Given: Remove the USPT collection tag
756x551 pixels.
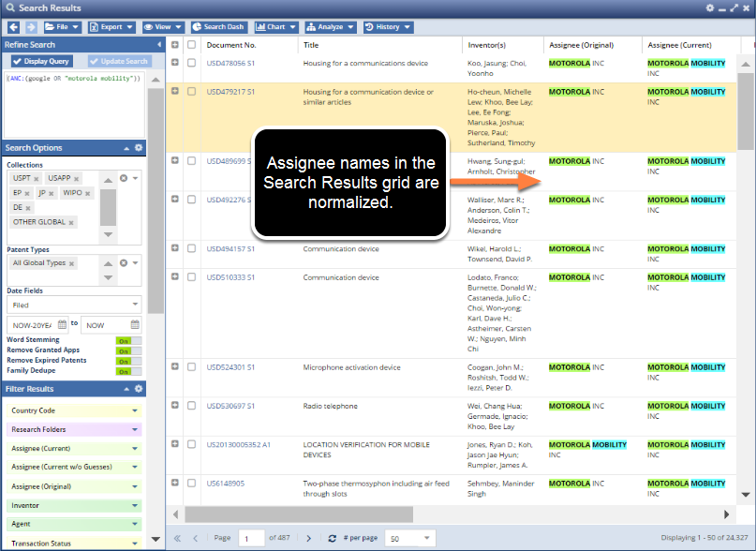Looking at the screenshot, I should click(37, 179).
